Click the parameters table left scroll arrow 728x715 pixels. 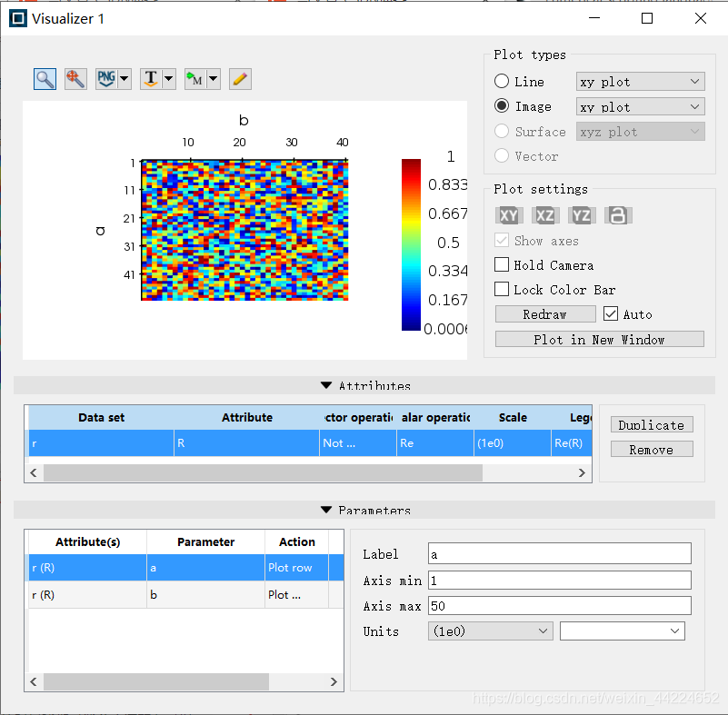click(x=34, y=681)
